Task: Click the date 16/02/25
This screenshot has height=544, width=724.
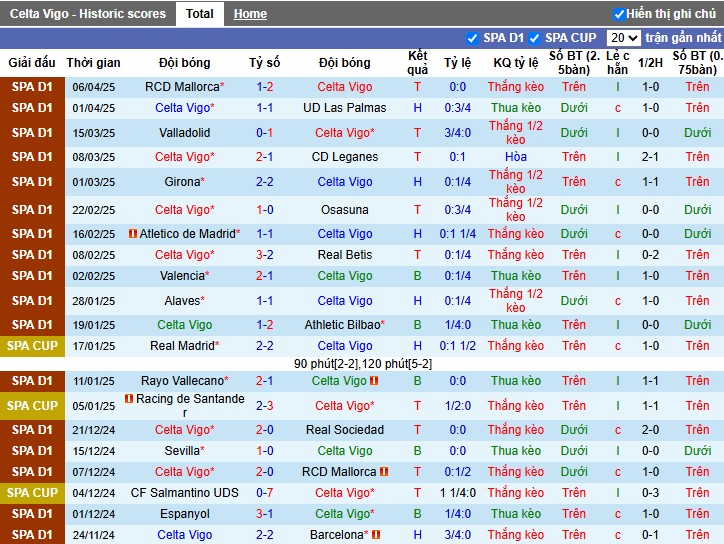Action: [x=93, y=234]
